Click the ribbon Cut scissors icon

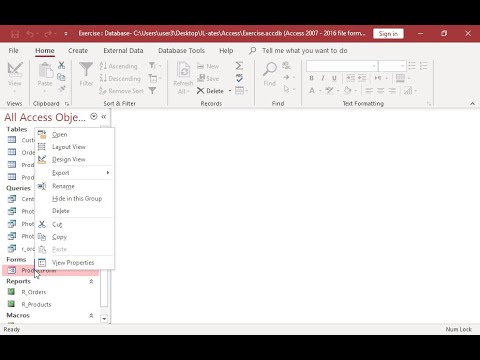click(x=62, y=65)
